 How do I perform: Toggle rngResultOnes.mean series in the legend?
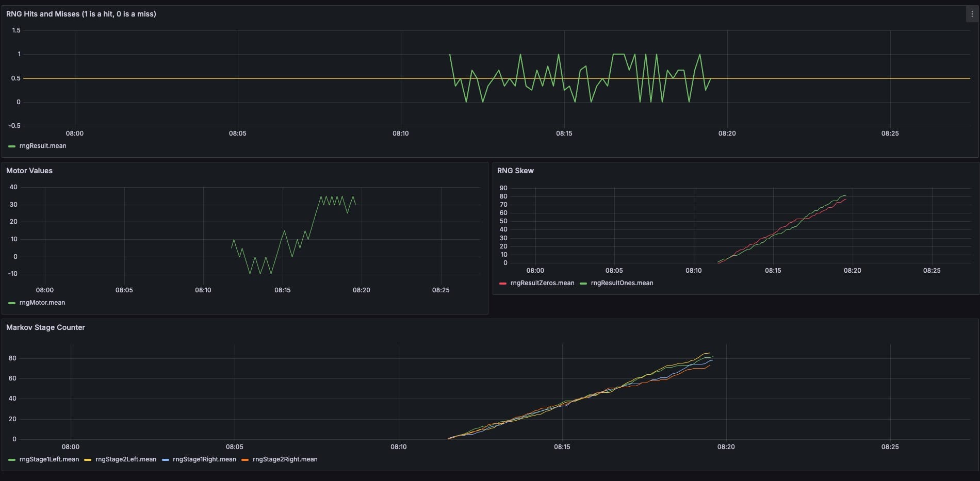[x=622, y=283]
